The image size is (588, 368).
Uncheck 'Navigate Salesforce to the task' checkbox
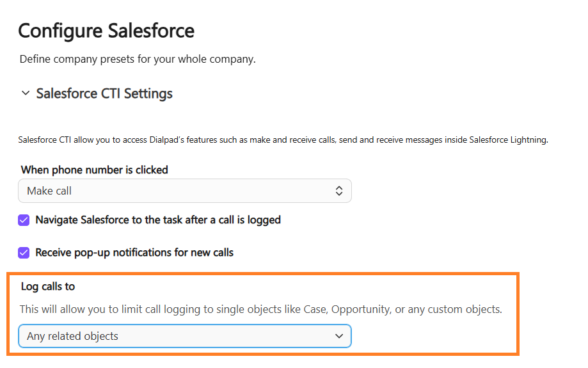pyautogui.click(x=24, y=220)
